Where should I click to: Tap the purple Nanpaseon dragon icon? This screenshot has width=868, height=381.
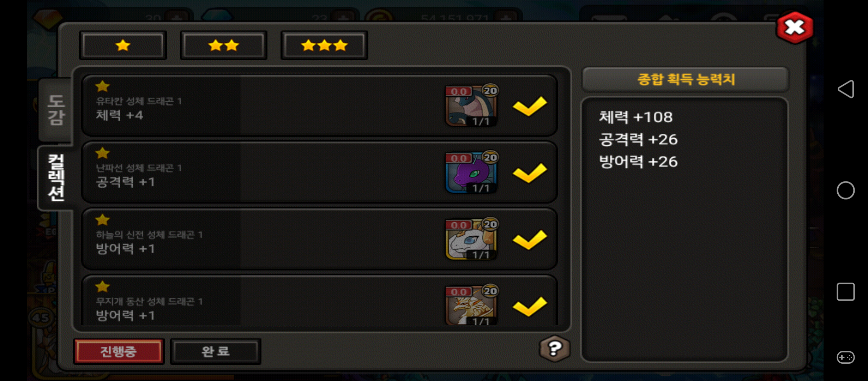pos(471,172)
